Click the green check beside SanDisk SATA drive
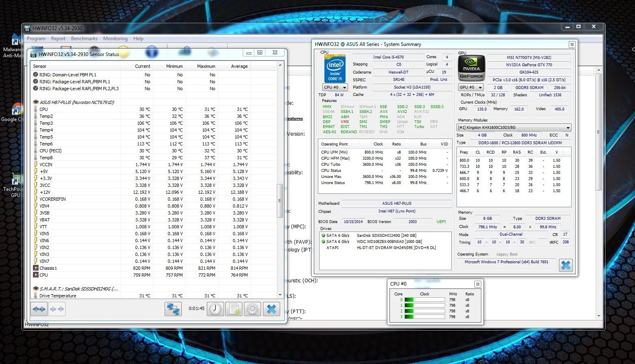The image size is (635, 364). tap(323, 236)
